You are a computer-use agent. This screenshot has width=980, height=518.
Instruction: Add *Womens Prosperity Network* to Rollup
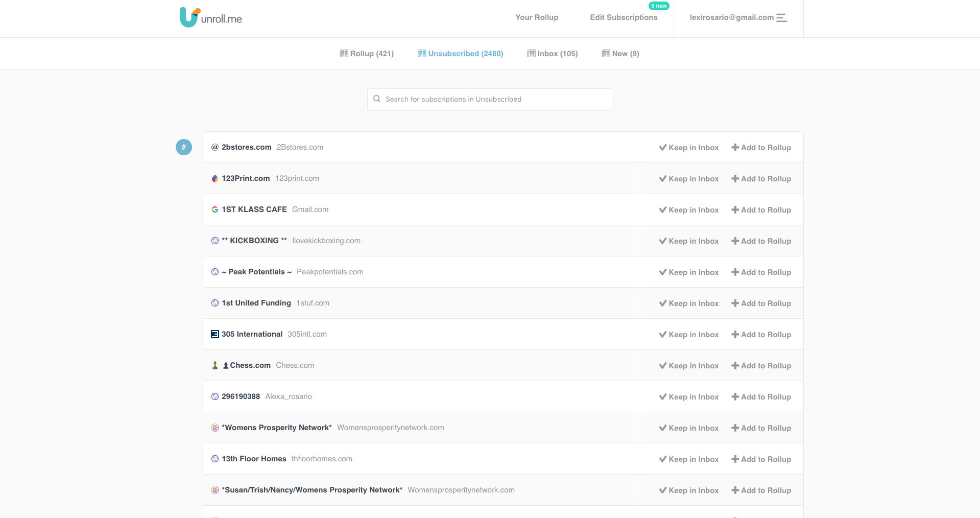tap(761, 428)
